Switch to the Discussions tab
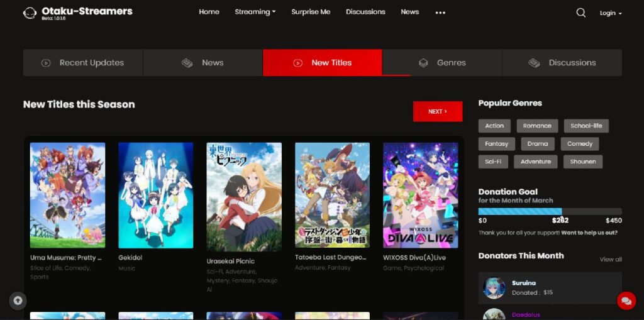The height and width of the screenshot is (320, 644). (x=562, y=63)
